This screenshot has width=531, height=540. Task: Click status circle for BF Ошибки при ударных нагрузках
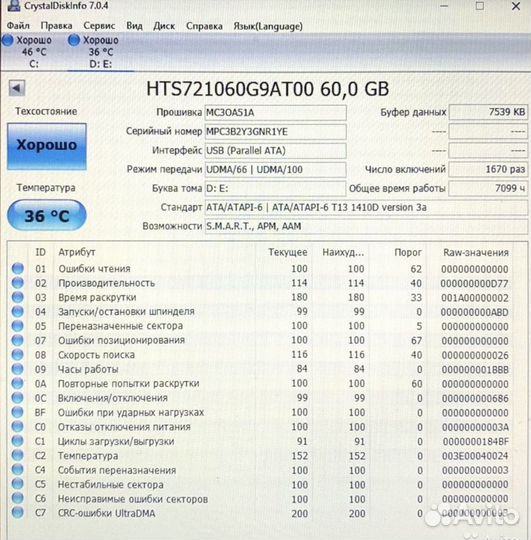point(18,412)
